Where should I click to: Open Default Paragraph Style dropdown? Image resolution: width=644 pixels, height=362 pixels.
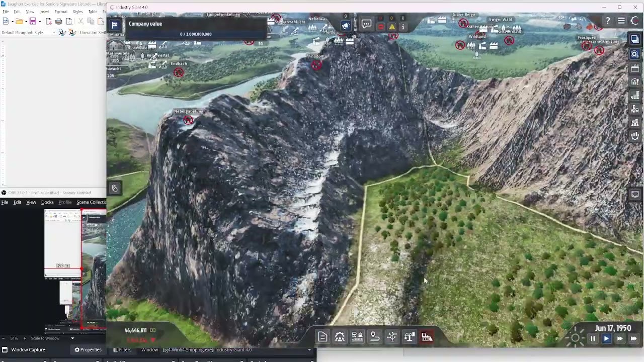(54, 33)
